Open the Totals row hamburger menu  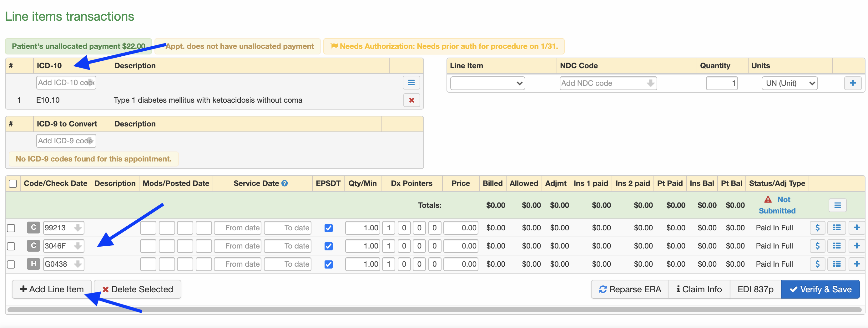click(837, 205)
